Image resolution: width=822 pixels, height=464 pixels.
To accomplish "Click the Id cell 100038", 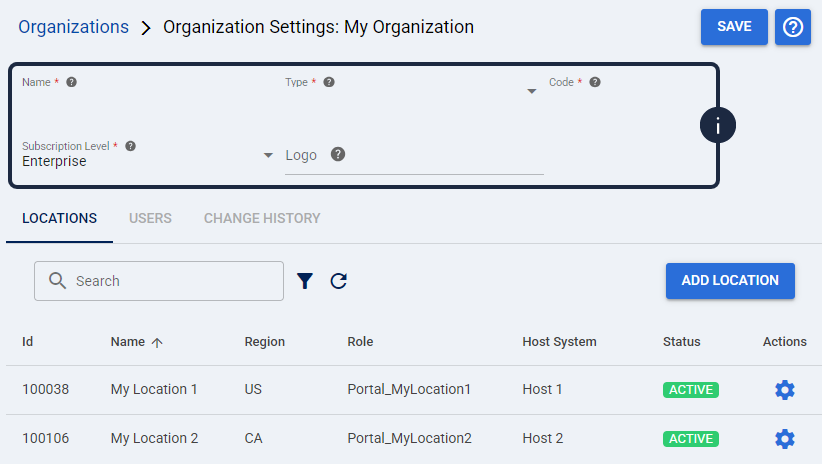I will click(x=46, y=390).
